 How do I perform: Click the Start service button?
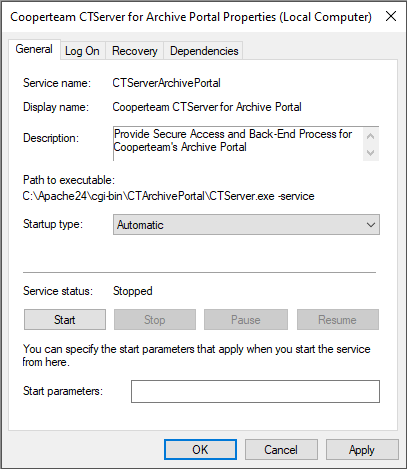[65, 320]
